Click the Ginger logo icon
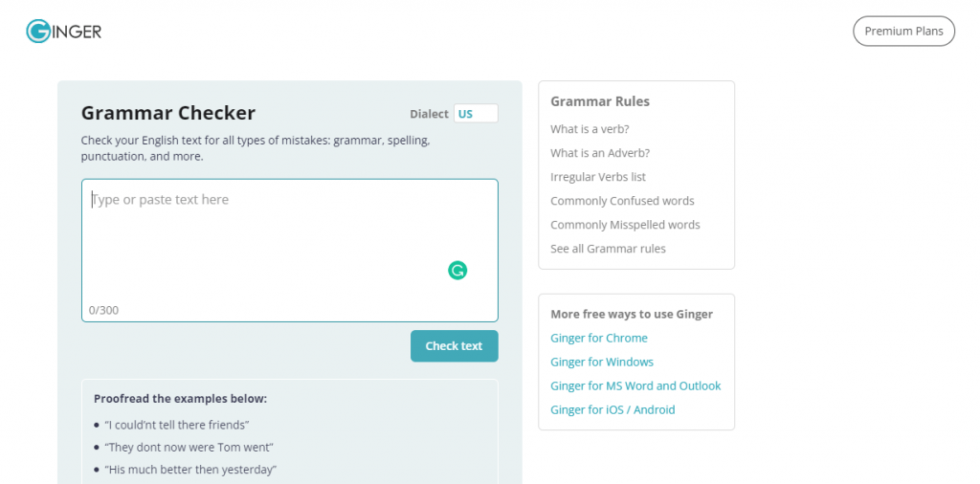 [64, 32]
